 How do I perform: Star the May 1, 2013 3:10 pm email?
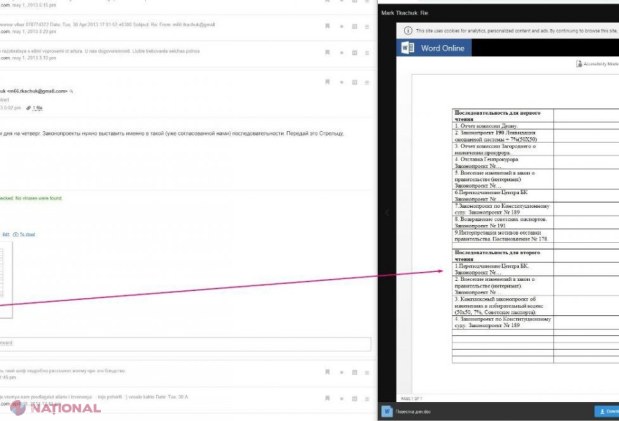(x=341, y=53)
